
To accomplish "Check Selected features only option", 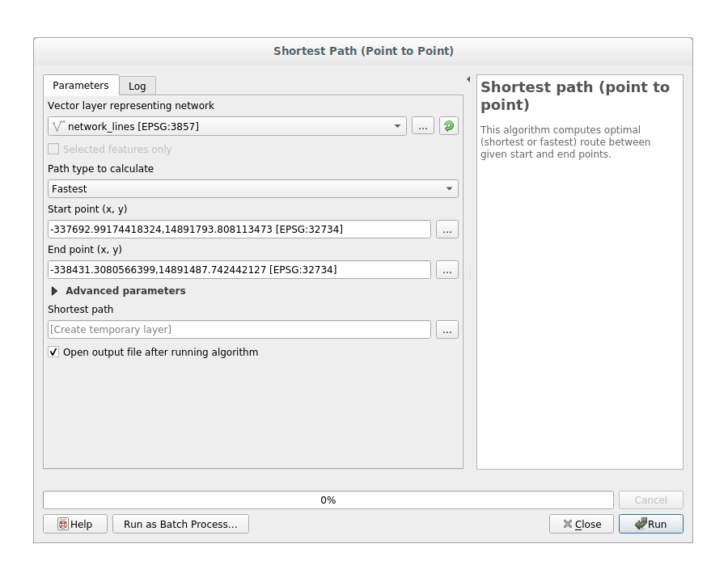I will click(x=53, y=150).
